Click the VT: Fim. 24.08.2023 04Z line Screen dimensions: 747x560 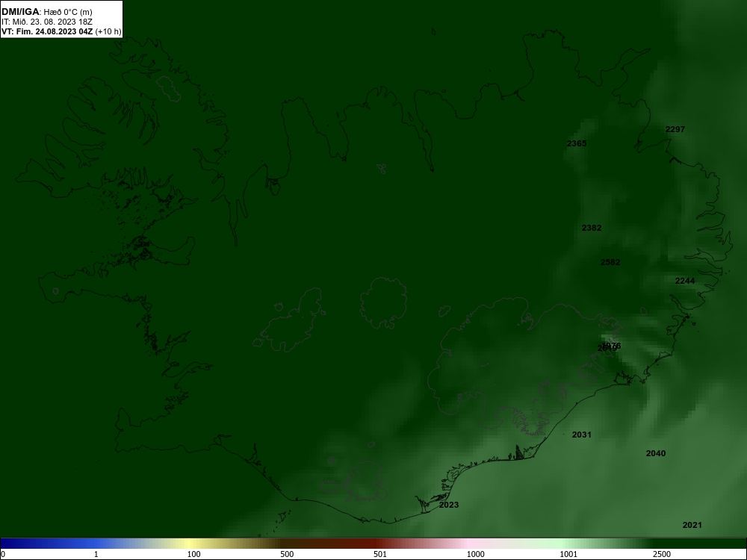coord(61,32)
